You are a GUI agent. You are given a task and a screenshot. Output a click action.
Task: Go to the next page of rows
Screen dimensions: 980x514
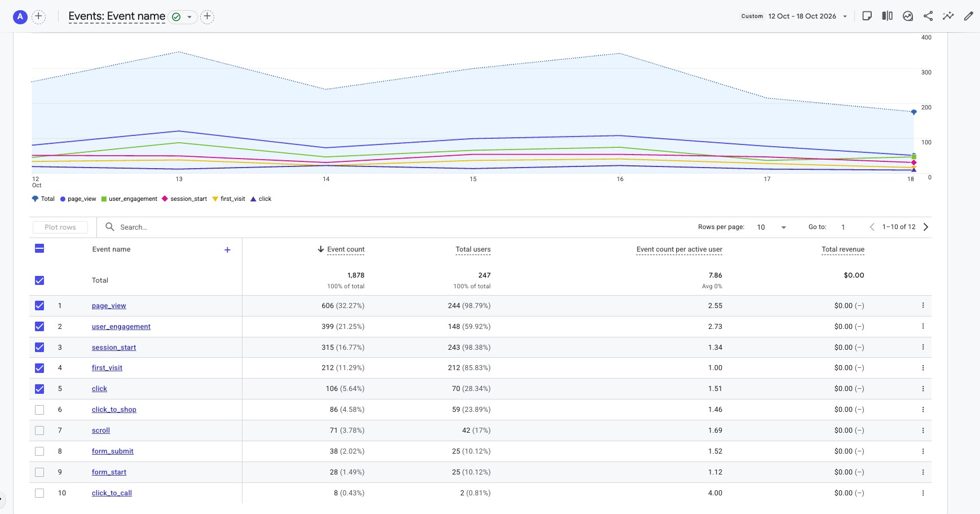(926, 227)
